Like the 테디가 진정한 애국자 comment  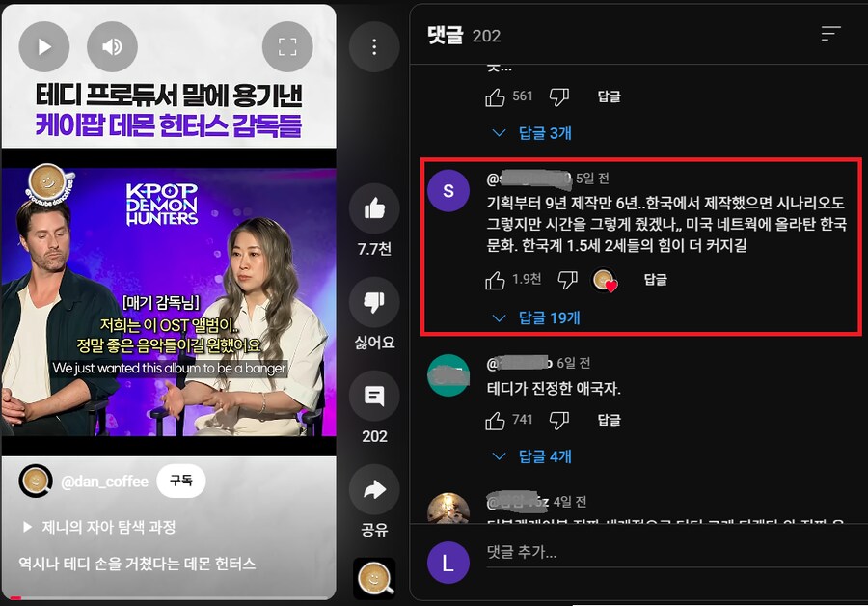(495, 421)
